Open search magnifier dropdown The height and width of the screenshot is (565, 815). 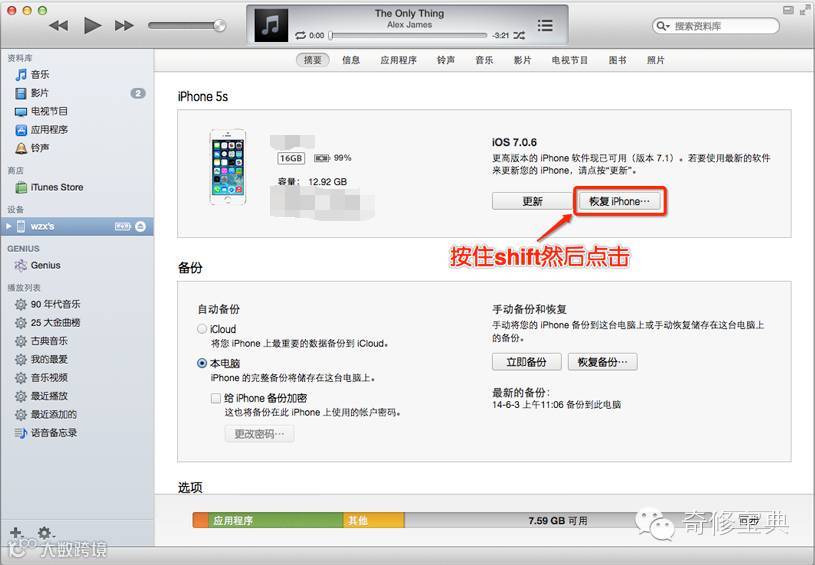tap(663, 26)
